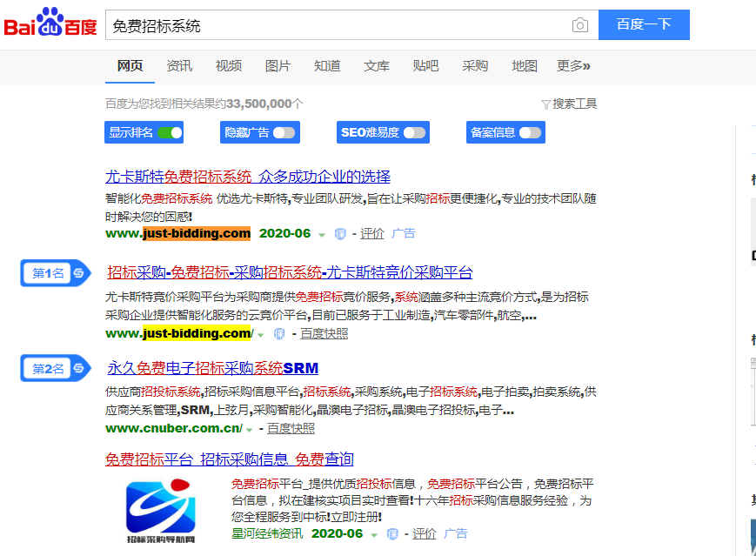This screenshot has width=756, height=556.
Task: Open the Baidu logo homepage link
Action: coord(50,22)
